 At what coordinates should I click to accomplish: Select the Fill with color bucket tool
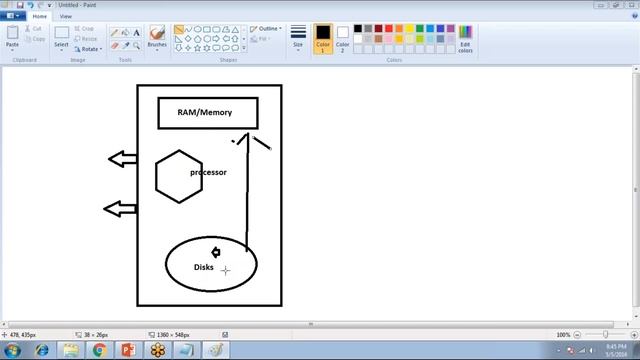click(125, 33)
